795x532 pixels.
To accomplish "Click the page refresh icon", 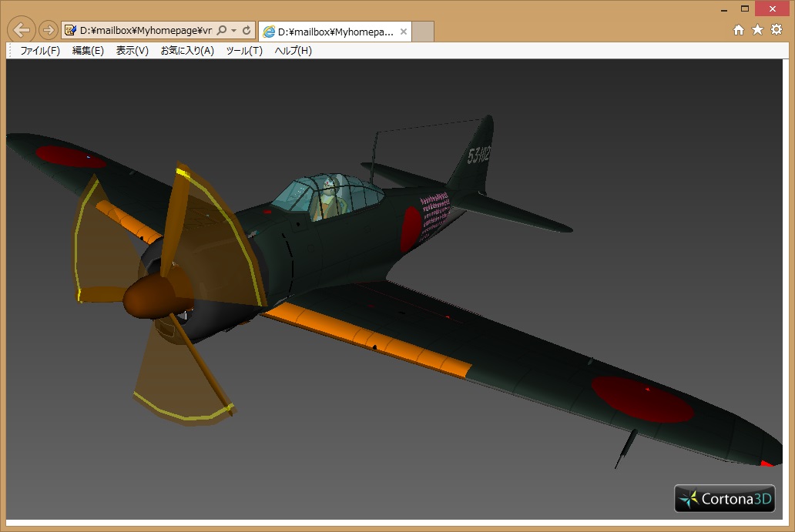I will (247, 31).
